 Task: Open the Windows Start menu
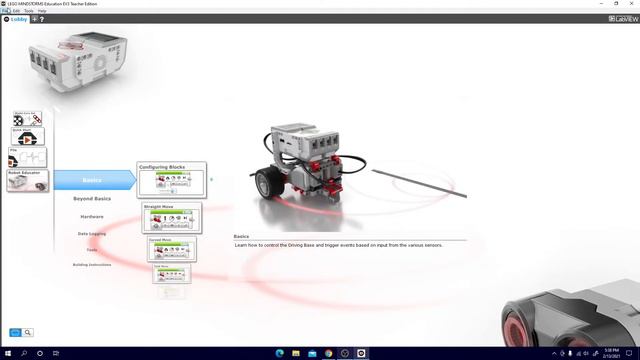pos(8,353)
